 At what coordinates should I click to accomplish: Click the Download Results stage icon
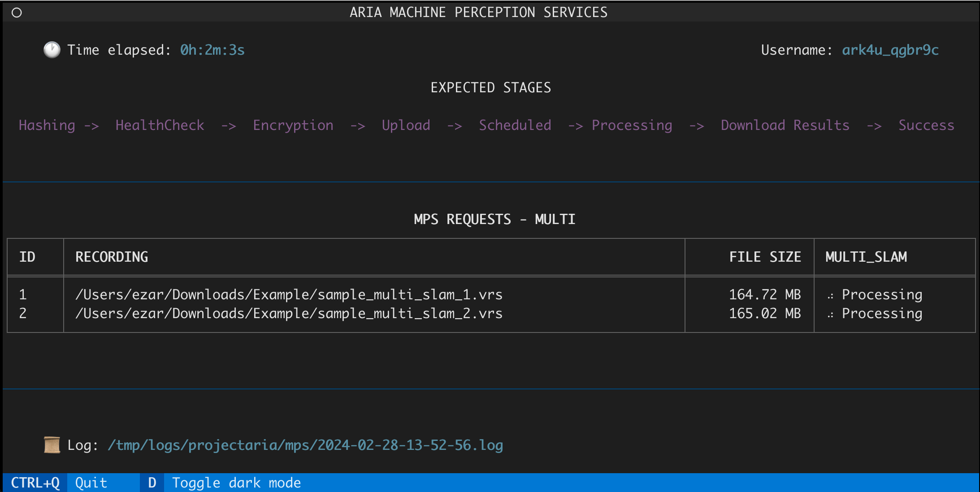[x=787, y=125]
